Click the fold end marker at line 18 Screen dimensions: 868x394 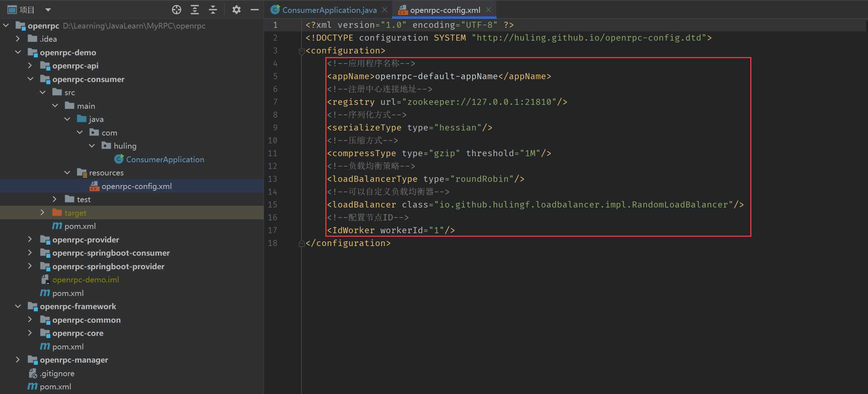[x=301, y=243]
